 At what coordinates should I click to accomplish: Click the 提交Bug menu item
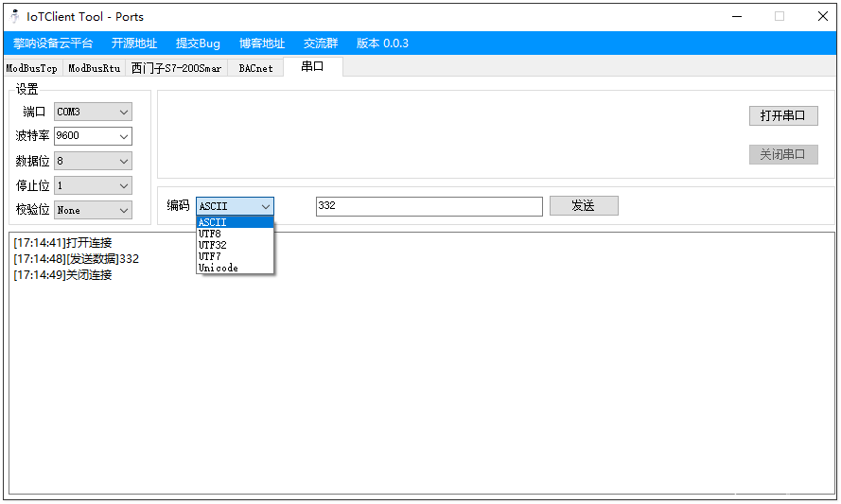click(x=198, y=43)
